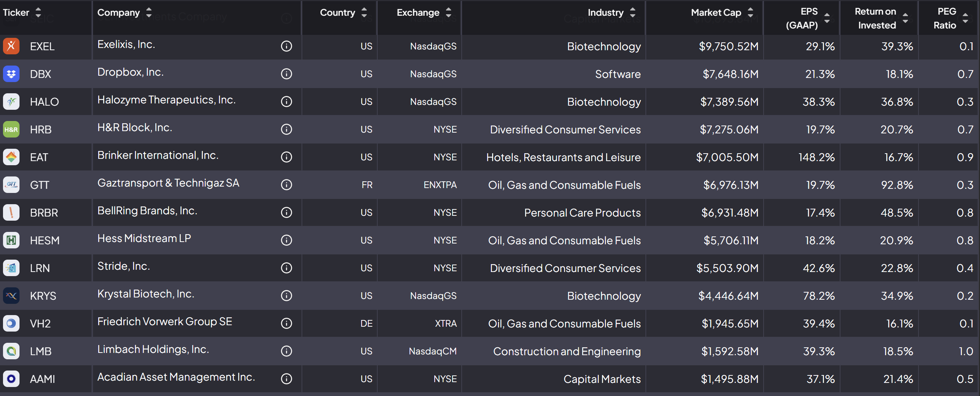Screen dimensions: 980x396
Task: Click the Friedrich Vorwerk Group SE name
Action: (x=165, y=321)
